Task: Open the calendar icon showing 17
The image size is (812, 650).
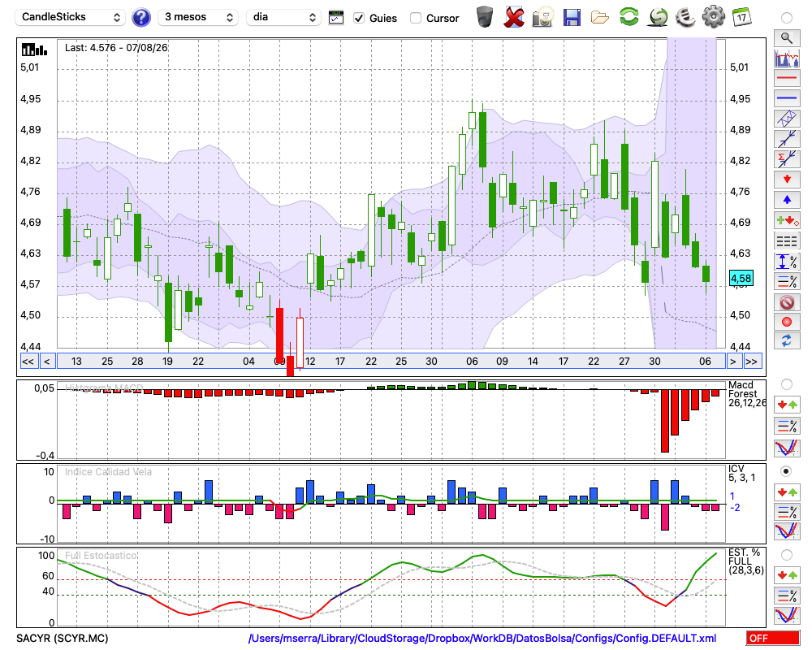Action: pyautogui.click(x=741, y=17)
